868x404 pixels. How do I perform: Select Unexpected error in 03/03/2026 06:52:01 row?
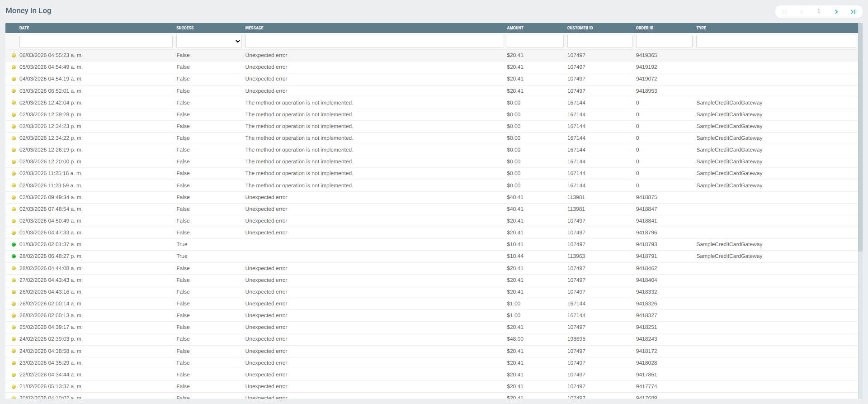266,91
